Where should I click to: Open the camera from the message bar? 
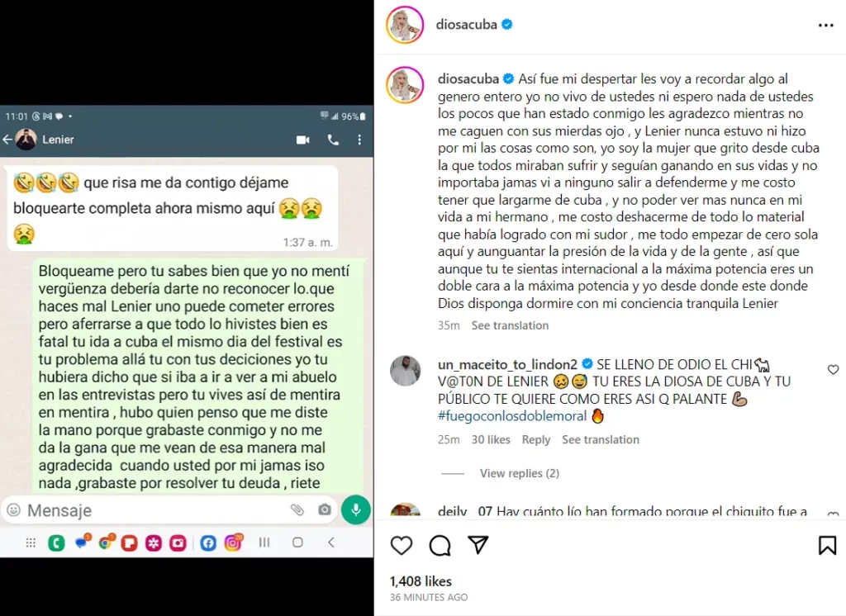[x=324, y=509]
